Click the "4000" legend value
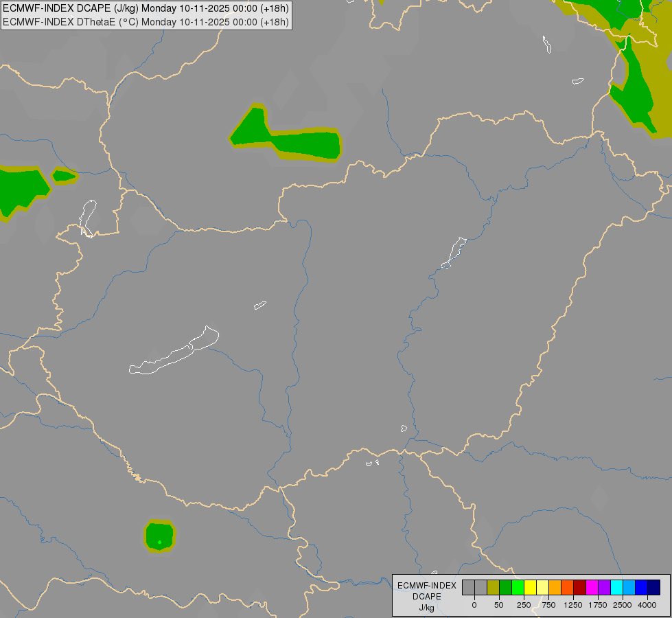Screen dimensions: 672x618 (647, 605)
